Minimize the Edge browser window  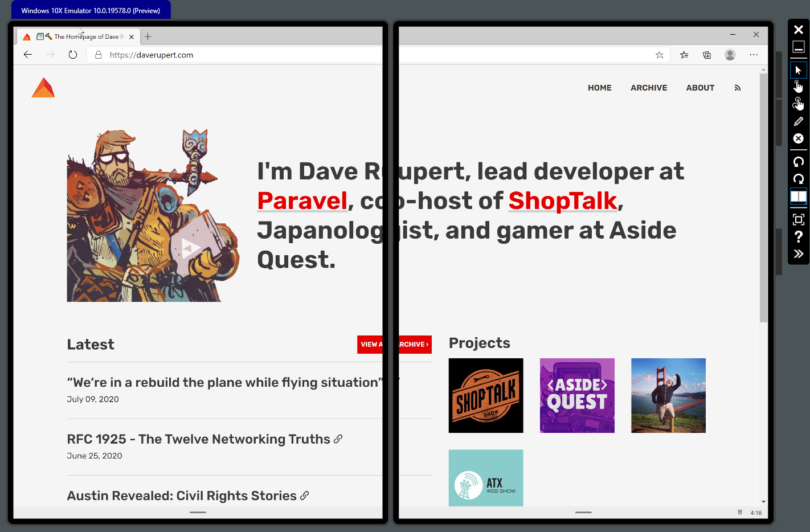point(733,35)
